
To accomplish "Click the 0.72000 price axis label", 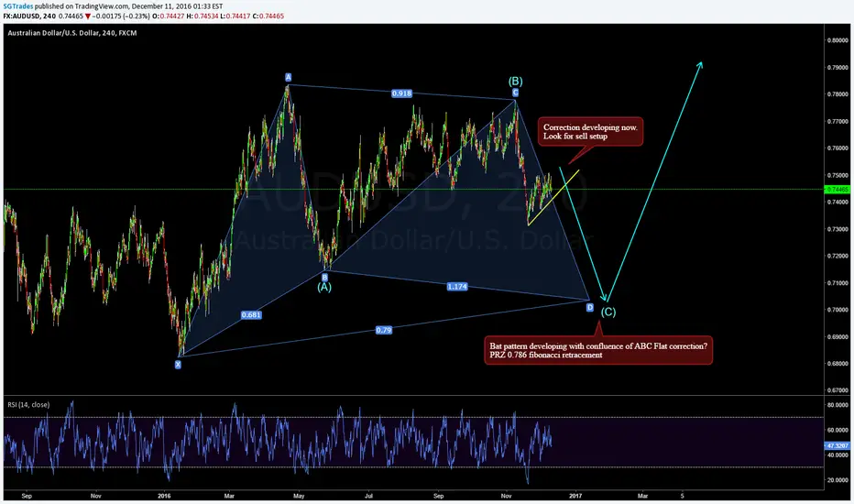I will pyautogui.click(x=838, y=256).
